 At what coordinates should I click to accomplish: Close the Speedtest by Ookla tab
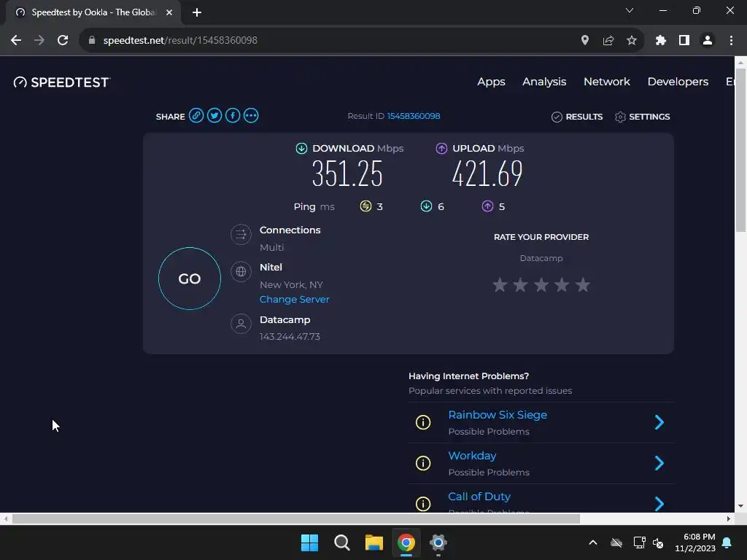[169, 12]
